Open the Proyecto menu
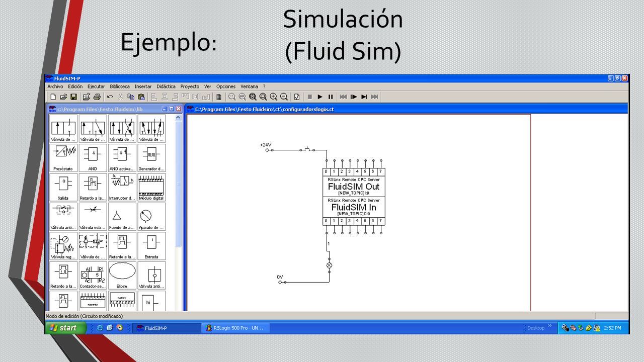Image resolution: width=644 pixels, height=362 pixels. pos(190,86)
